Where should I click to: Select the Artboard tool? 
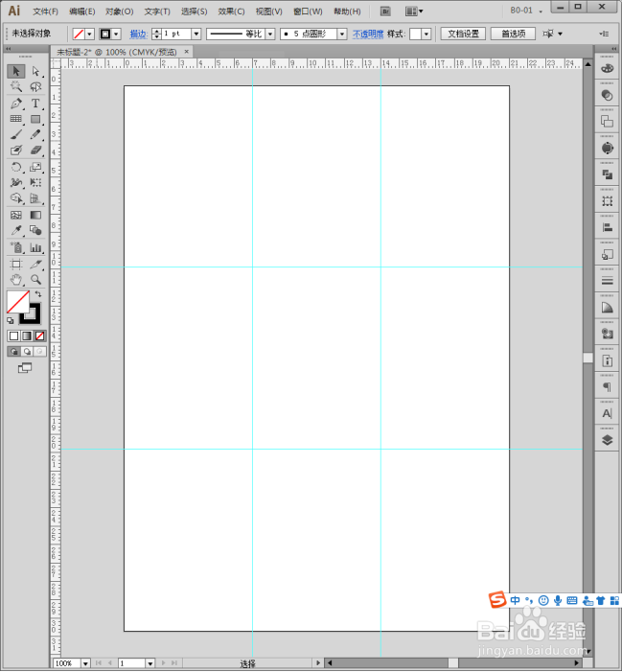coord(16,264)
